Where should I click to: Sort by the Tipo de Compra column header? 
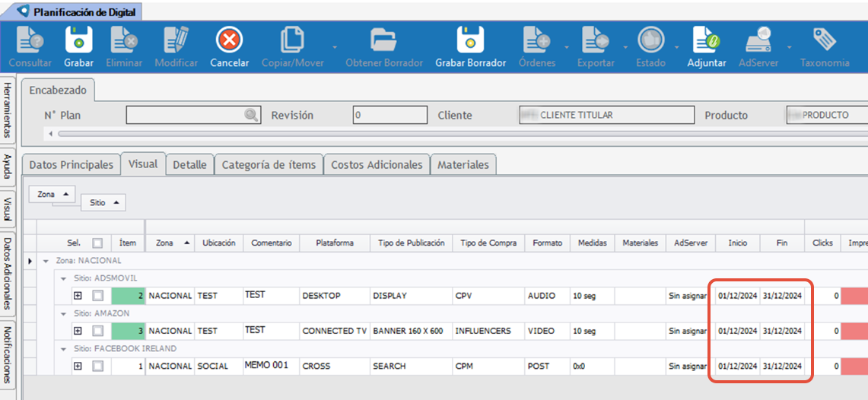489,243
